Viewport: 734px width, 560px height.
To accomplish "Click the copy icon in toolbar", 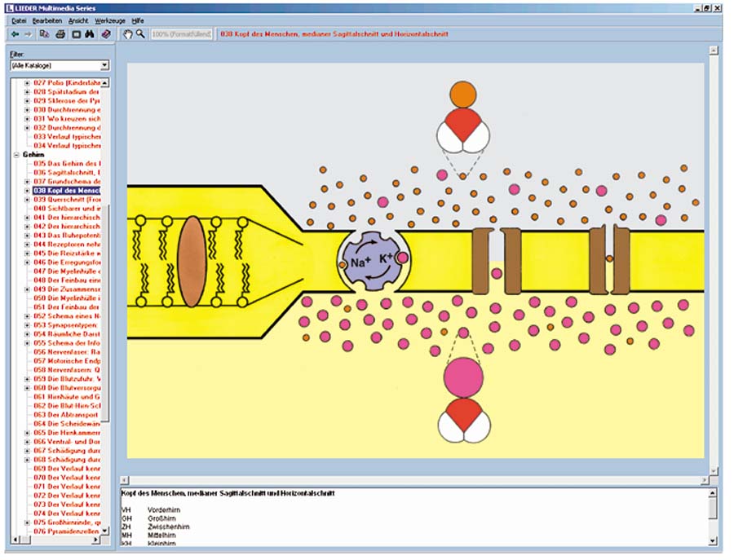I will pyautogui.click(x=45, y=34).
